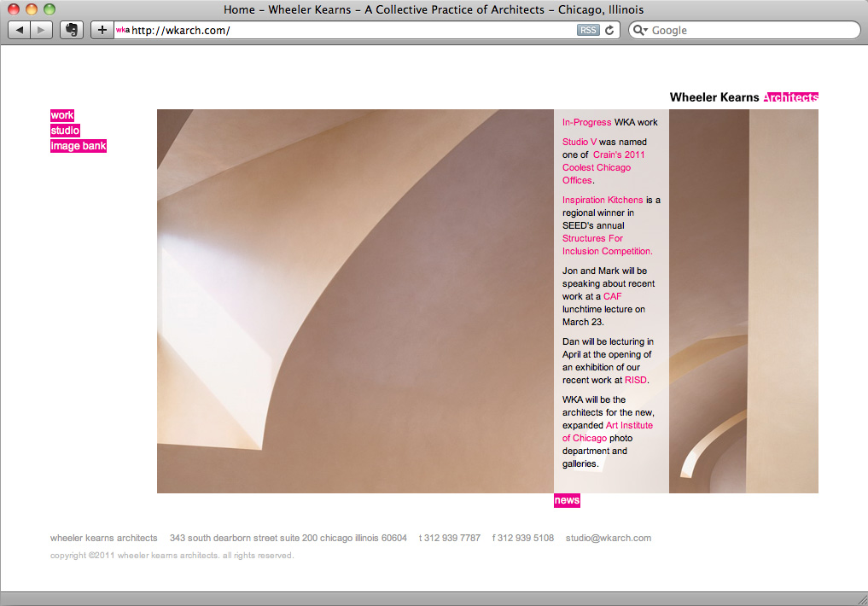Screen dimensions: 868x606
Task: Open the studio menu item
Action: pos(65,131)
